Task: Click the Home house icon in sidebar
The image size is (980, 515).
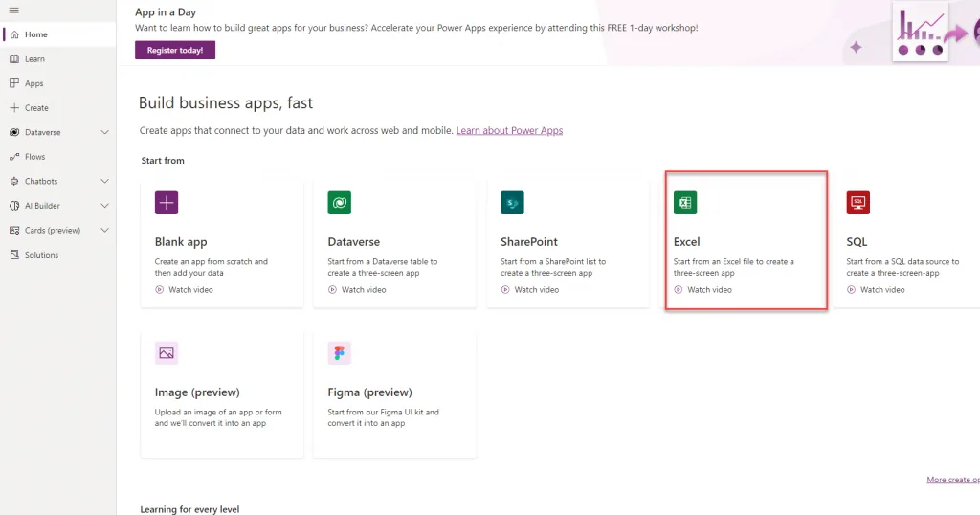Action: click(14, 34)
